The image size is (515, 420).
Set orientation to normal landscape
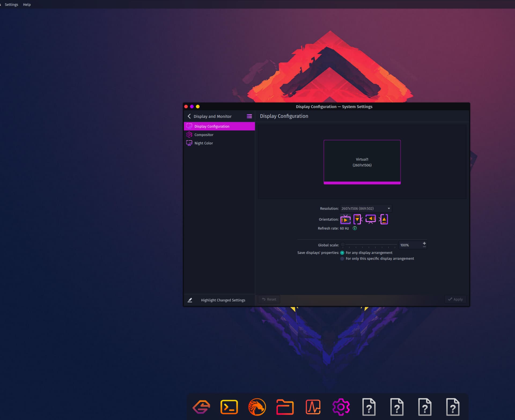point(345,219)
